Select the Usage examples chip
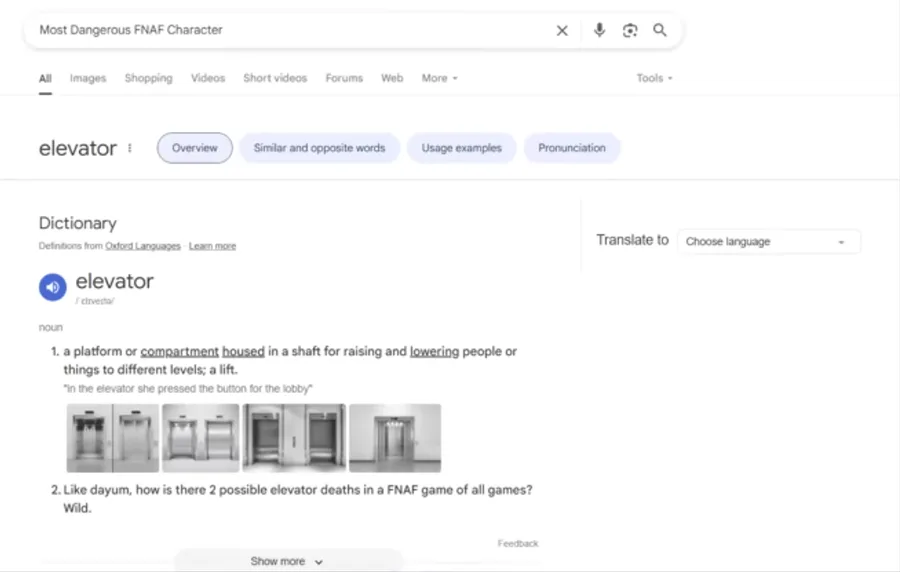The height and width of the screenshot is (572, 900). (x=461, y=148)
